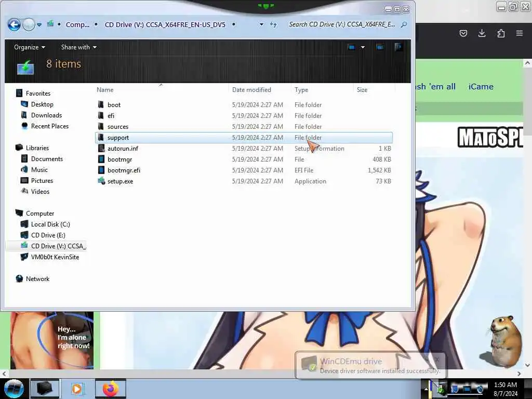The width and height of the screenshot is (532, 399).
Task: Open the Videos library
Action: click(x=40, y=191)
